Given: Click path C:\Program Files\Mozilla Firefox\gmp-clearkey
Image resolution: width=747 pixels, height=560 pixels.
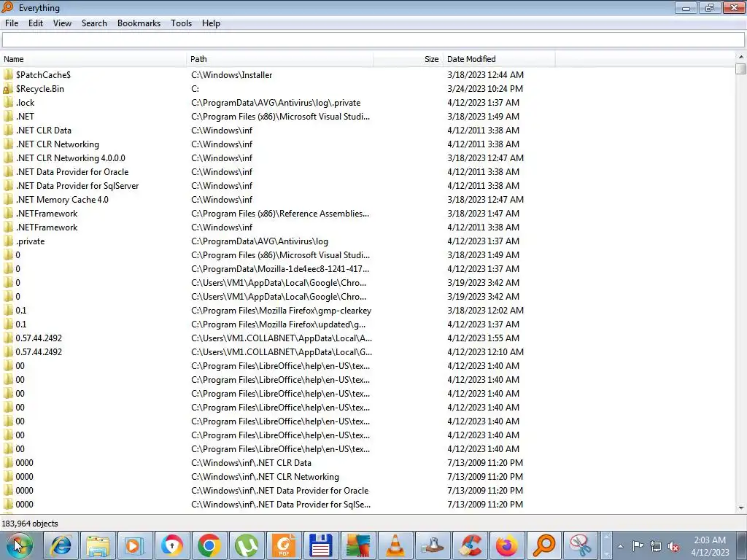Looking at the screenshot, I should tap(281, 311).
